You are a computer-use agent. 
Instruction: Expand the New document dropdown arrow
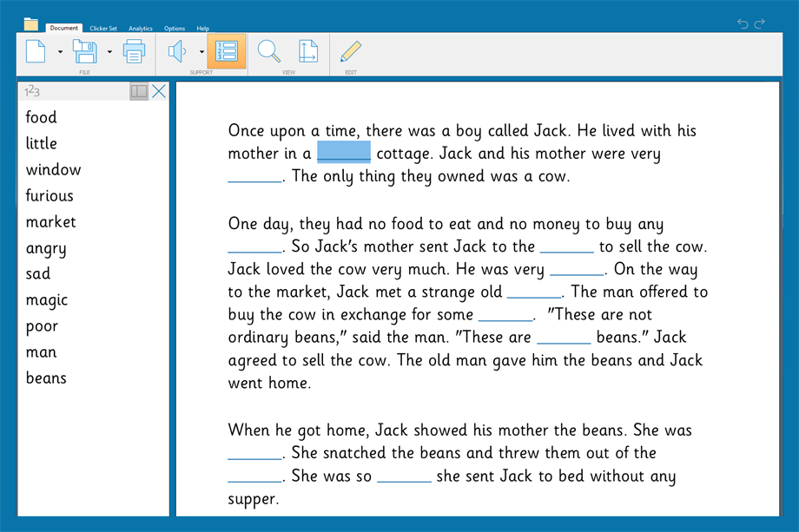point(60,53)
